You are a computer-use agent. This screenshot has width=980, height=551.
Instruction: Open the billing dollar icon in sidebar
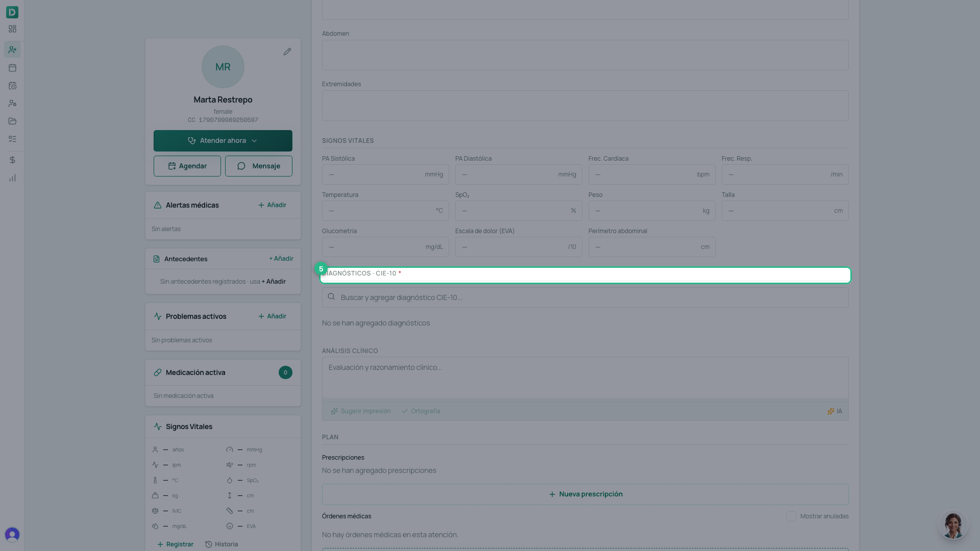click(12, 160)
